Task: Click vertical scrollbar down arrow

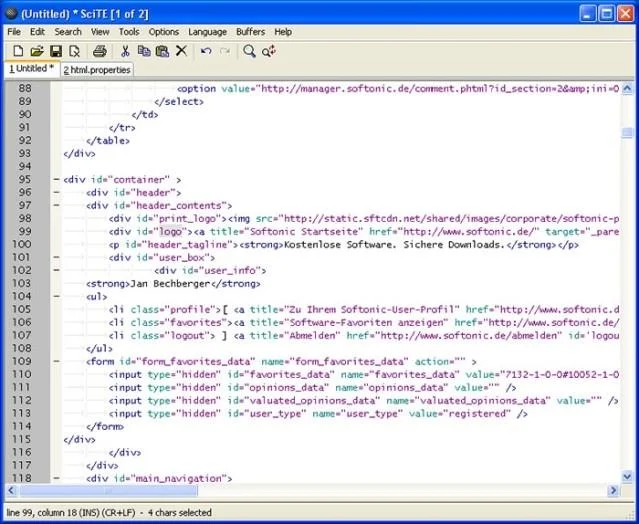Action: (627, 476)
